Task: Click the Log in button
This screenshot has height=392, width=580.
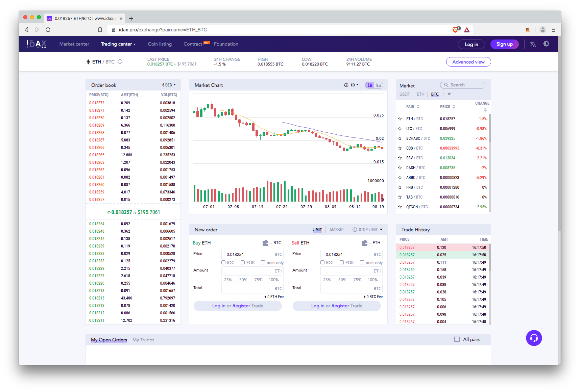Action: (472, 44)
